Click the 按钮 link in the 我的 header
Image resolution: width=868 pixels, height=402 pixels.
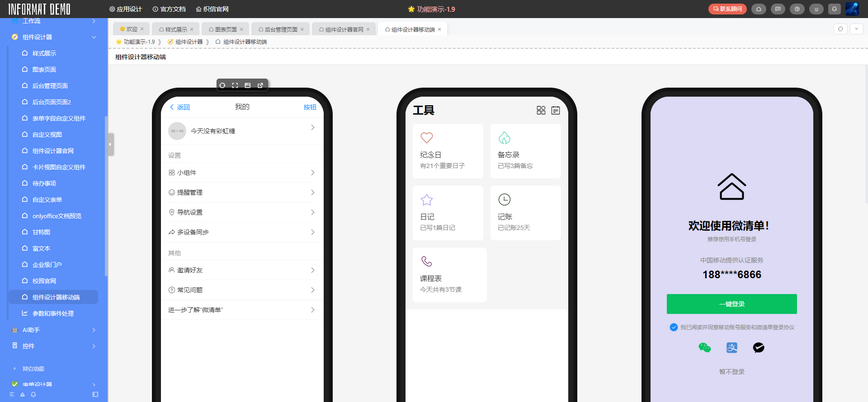pyautogui.click(x=310, y=107)
